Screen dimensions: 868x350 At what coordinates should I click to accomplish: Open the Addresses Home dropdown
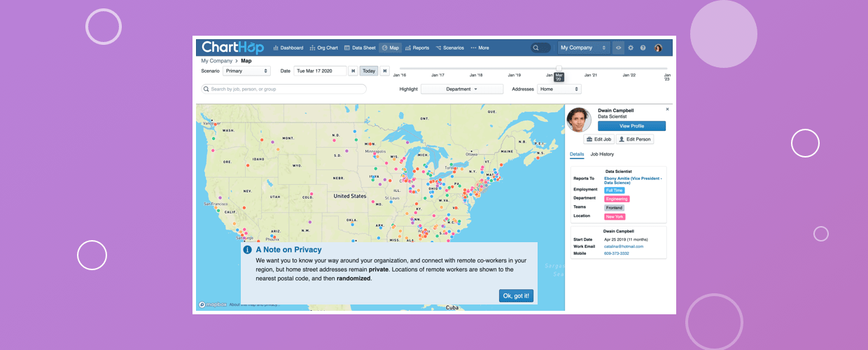point(559,89)
